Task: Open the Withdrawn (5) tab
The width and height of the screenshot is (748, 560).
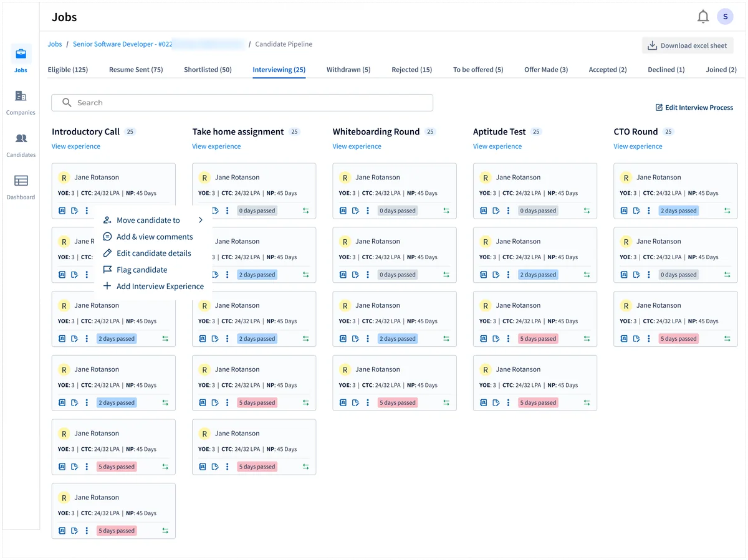Action: (x=348, y=70)
